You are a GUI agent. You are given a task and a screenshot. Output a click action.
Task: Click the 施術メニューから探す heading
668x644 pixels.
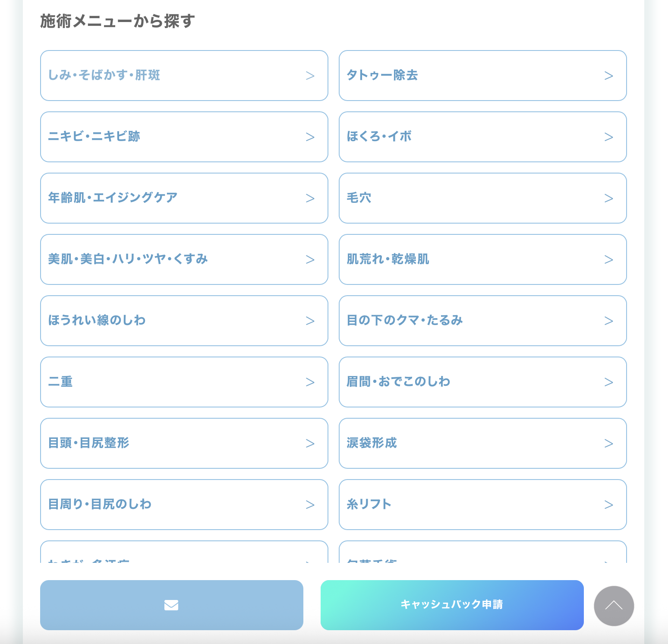[117, 21]
